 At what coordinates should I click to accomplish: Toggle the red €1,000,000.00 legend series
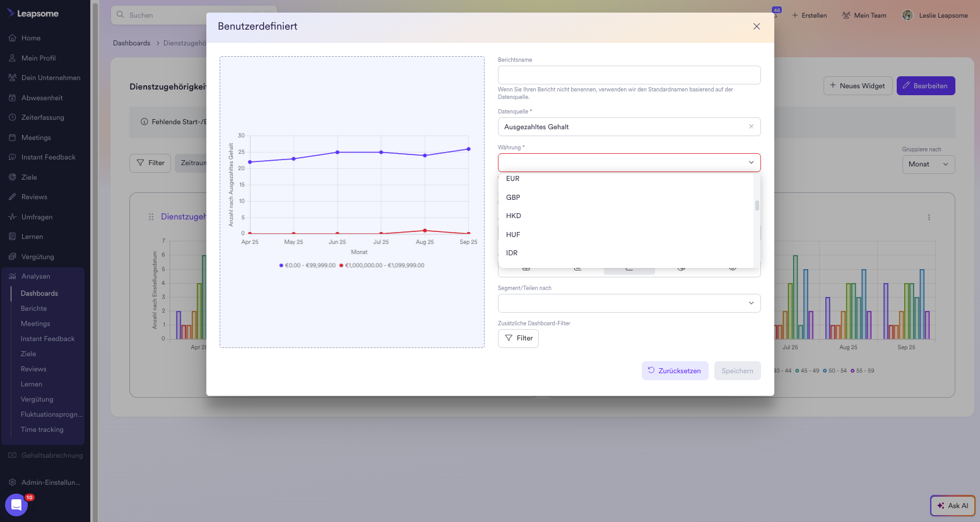click(382, 265)
